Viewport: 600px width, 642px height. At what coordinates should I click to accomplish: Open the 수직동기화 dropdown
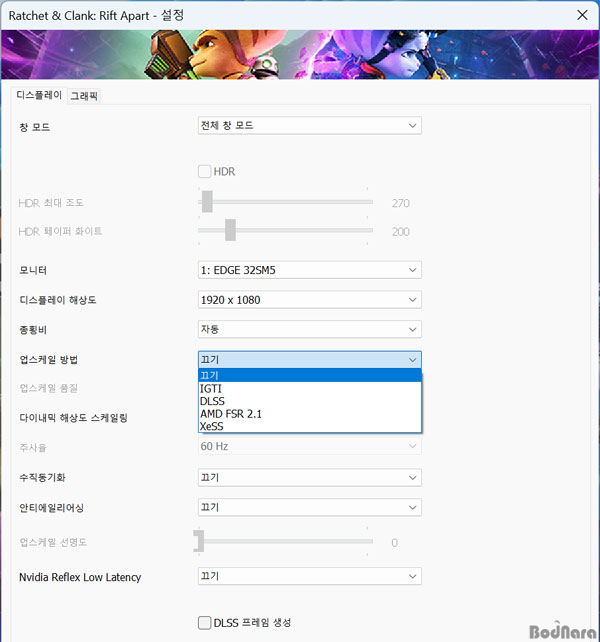(310, 478)
